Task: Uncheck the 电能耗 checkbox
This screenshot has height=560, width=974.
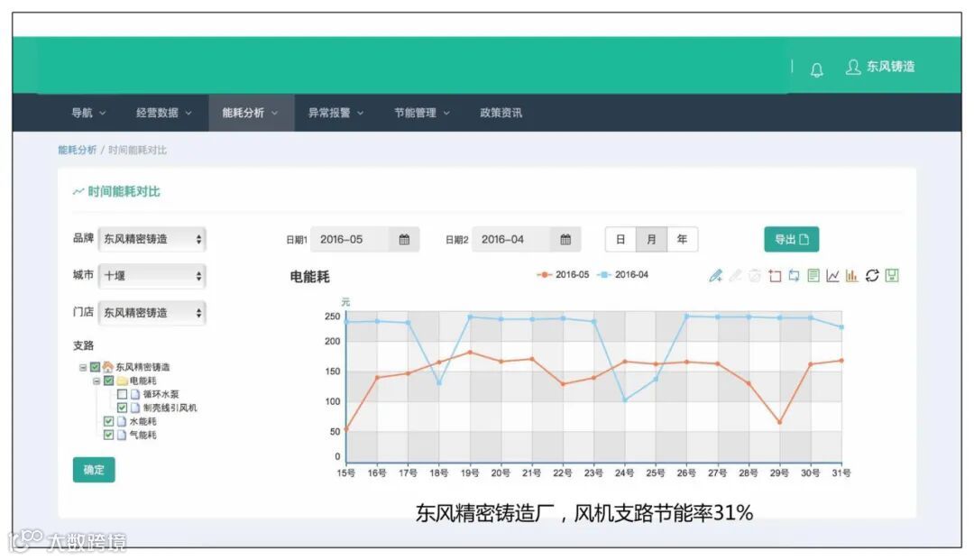Action: [x=109, y=381]
